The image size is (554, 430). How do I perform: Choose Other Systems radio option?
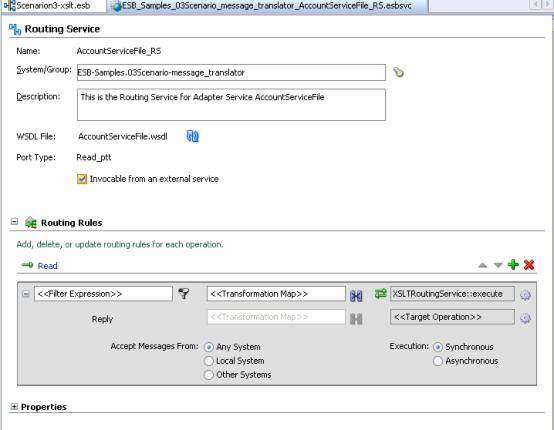point(209,375)
